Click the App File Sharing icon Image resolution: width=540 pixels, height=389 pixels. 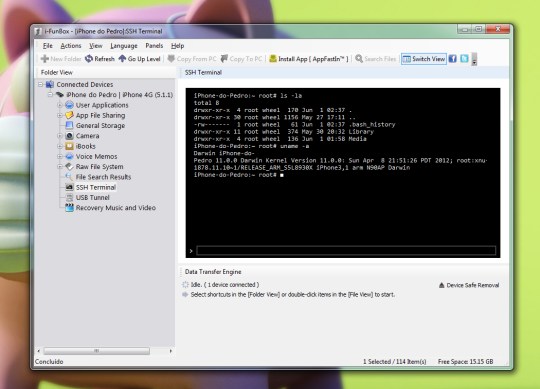[70, 115]
